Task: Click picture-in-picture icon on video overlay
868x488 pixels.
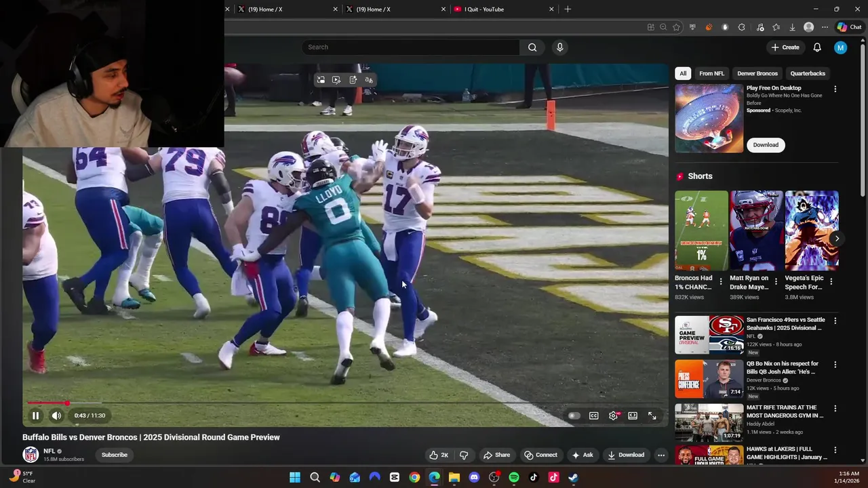Action: 321,80
